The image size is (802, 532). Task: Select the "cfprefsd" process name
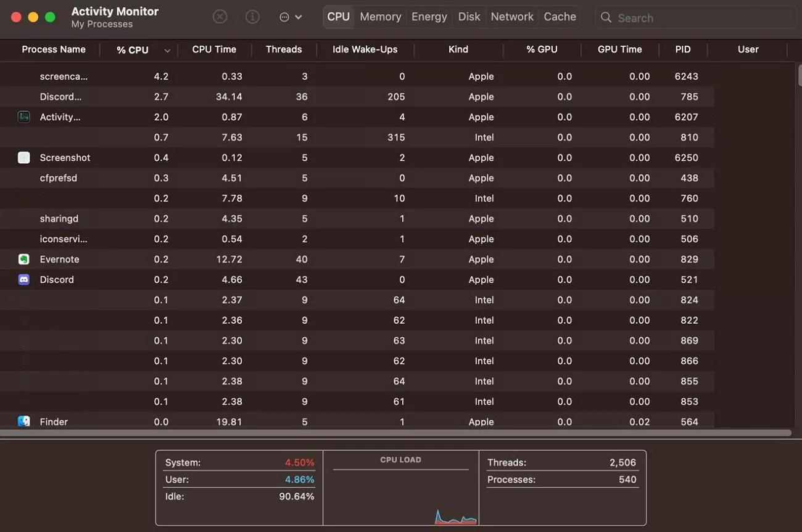pyautogui.click(x=58, y=178)
